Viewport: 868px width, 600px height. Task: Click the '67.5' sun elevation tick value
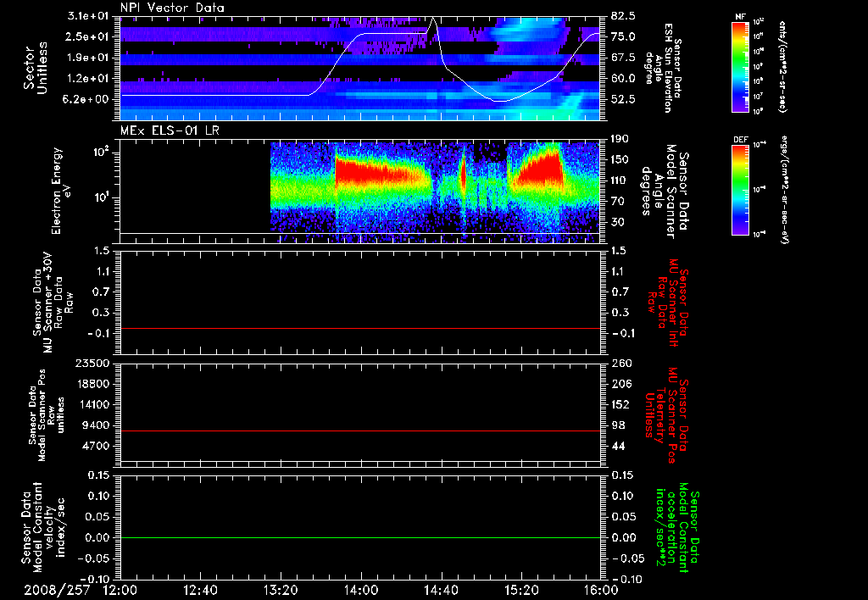click(623, 58)
